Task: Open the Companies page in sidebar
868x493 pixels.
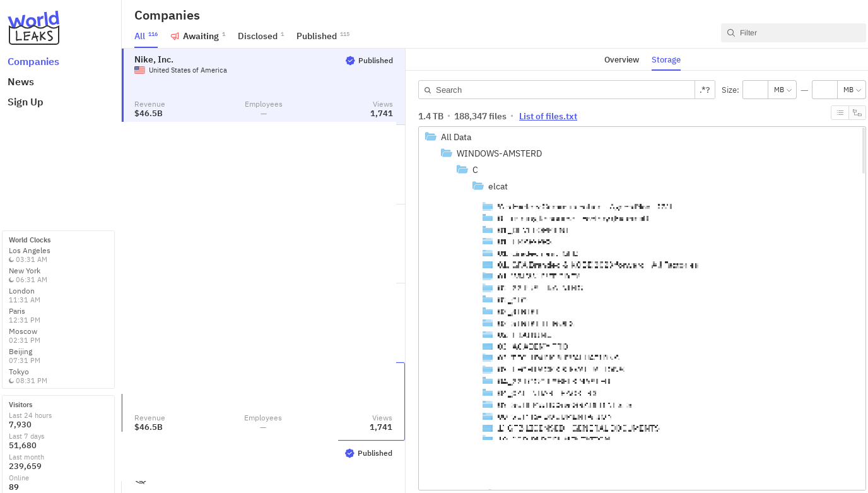Action: [x=33, y=62]
